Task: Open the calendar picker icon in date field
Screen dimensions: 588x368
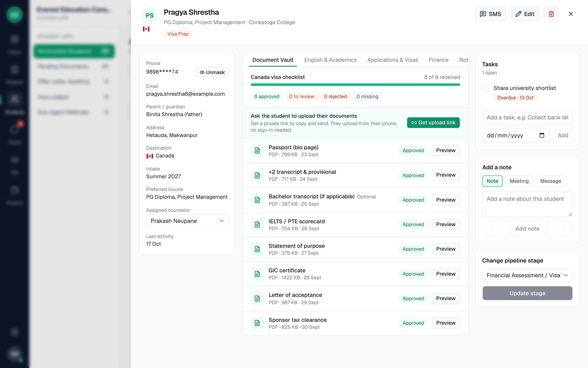Action: tap(542, 135)
